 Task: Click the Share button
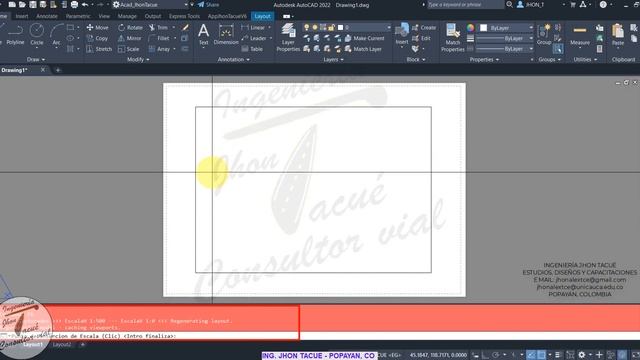pos(209,4)
